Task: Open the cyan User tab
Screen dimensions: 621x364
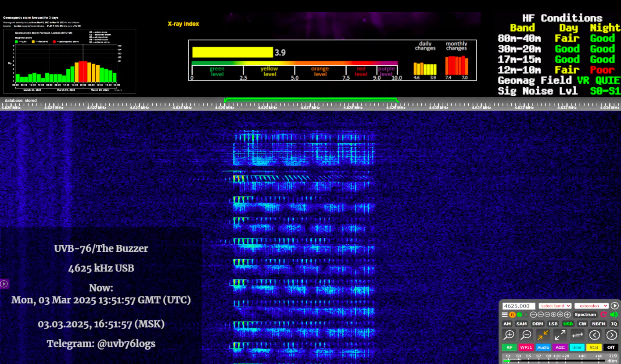Action: (x=577, y=347)
